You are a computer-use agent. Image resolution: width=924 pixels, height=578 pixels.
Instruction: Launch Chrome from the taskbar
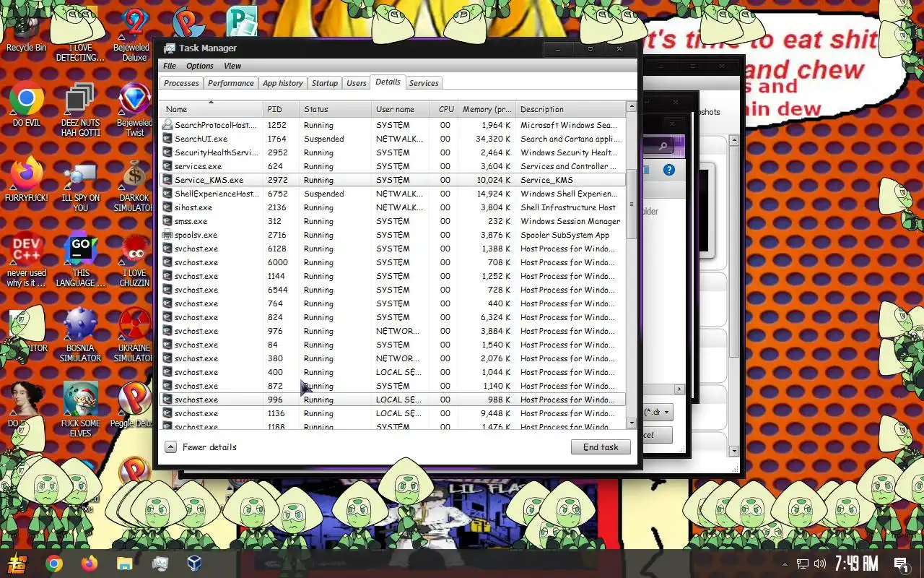coord(54,564)
